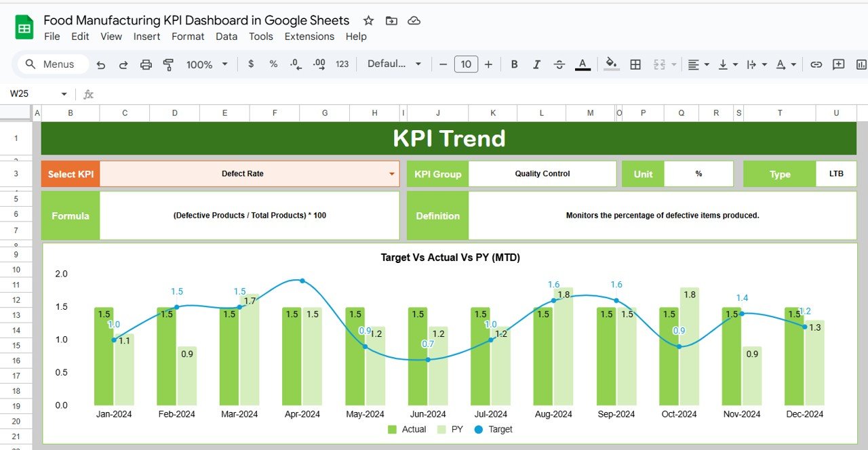Select the Quality Control cell
This screenshot has width=868, height=450.
click(542, 173)
